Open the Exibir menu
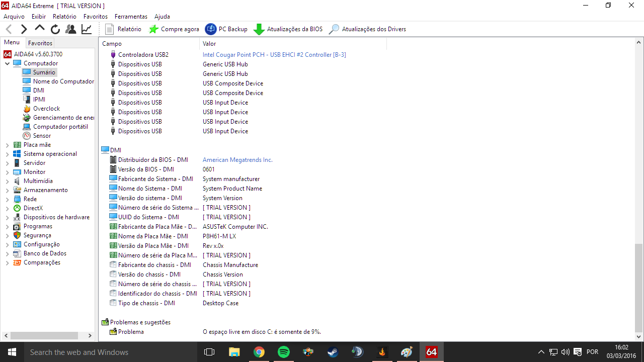Screen dimensions: 644x362 click(x=39, y=17)
